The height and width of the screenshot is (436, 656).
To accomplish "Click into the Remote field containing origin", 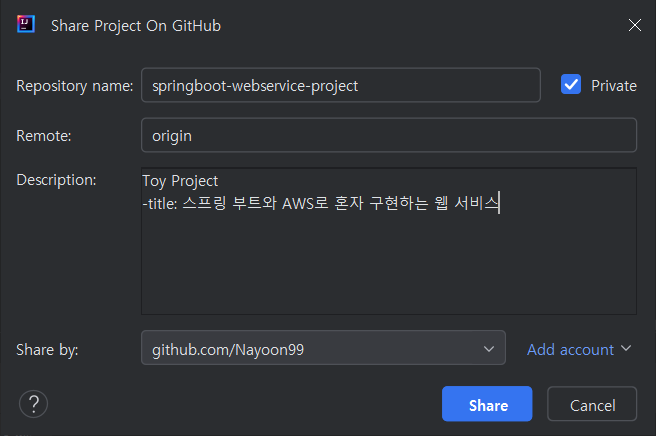I will coord(389,135).
